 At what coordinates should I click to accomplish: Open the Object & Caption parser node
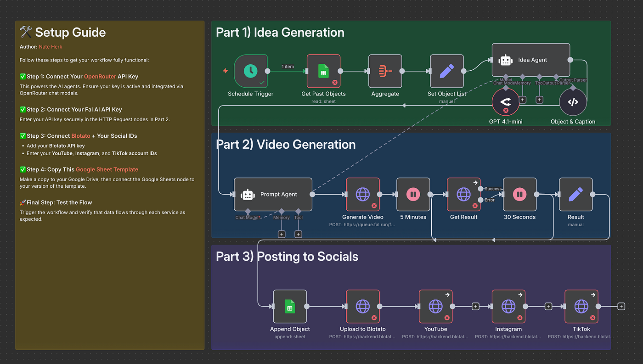point(573,102)
